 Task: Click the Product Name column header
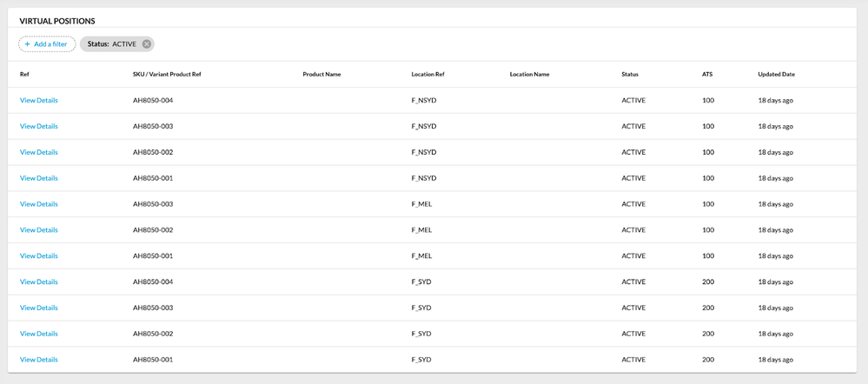point(321,75)
